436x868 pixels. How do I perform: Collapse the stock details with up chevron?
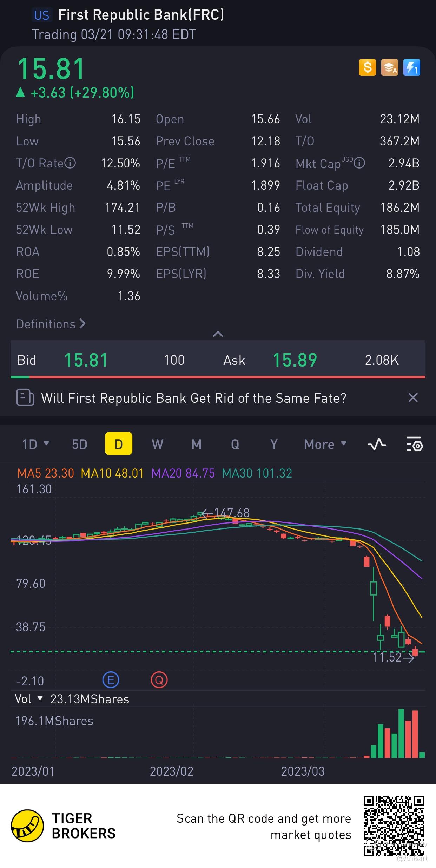tap(218, 334)
